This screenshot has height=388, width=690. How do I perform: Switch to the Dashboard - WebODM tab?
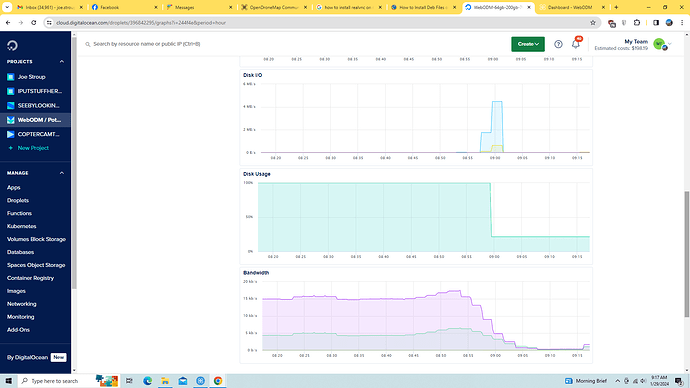pos(572,7)
